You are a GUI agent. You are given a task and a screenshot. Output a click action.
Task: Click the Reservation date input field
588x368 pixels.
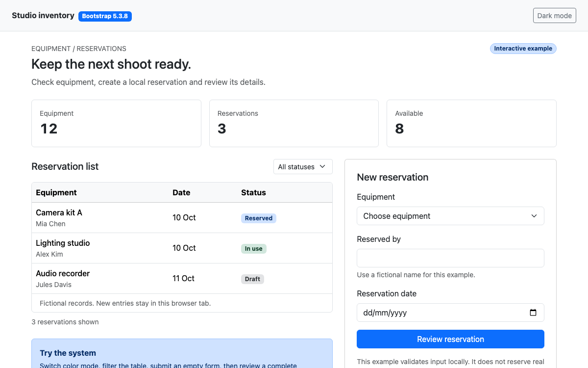coord(450,313)
